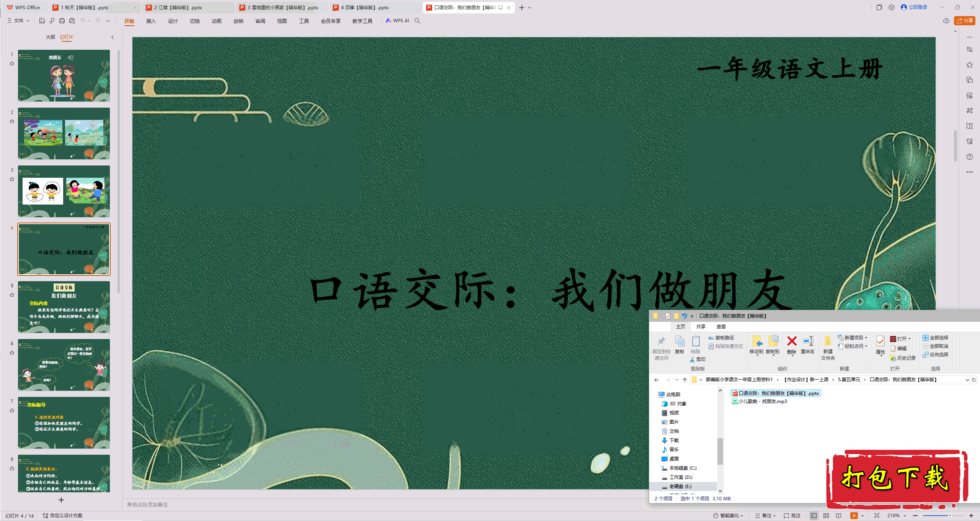Screen dimensions: 980x521
Task: Toggle favorite star for slide 7
Action: click(x=12, y=410)
